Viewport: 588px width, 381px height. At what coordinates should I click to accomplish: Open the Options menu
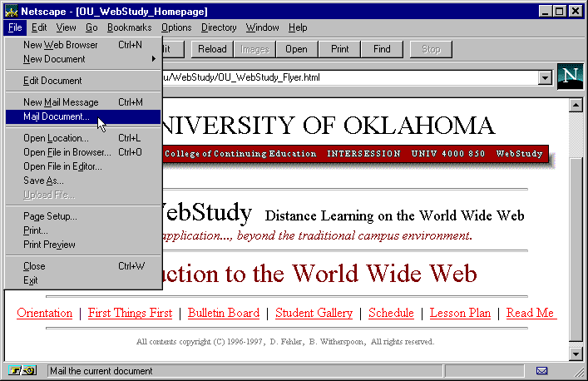point(176,27)
